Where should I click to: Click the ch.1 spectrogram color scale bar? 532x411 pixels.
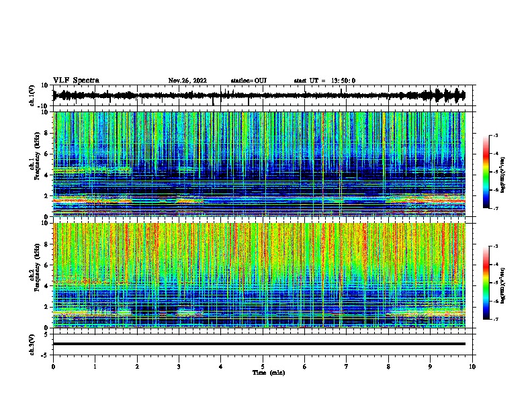point(486,172)
